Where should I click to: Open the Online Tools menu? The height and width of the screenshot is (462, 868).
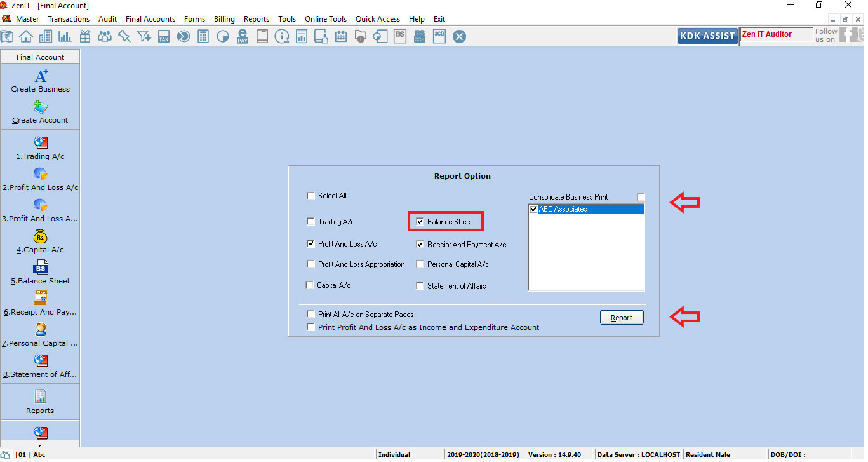pos(326,19)
